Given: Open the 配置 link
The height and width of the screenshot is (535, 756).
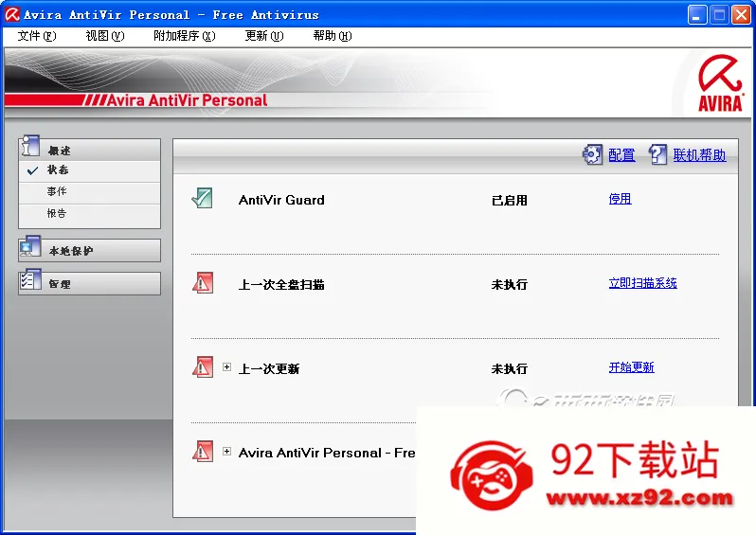Looking at the screenshot, I should click(621, 155).
